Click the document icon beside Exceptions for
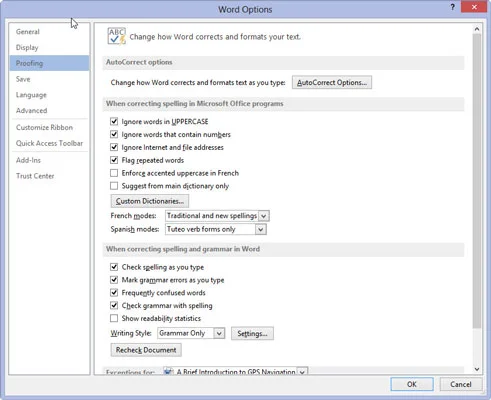This screenshot has width=491, height=400. (168, 371)
